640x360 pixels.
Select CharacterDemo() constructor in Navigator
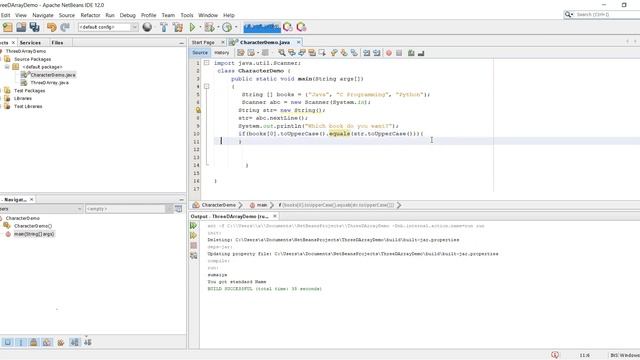[33, 226]
